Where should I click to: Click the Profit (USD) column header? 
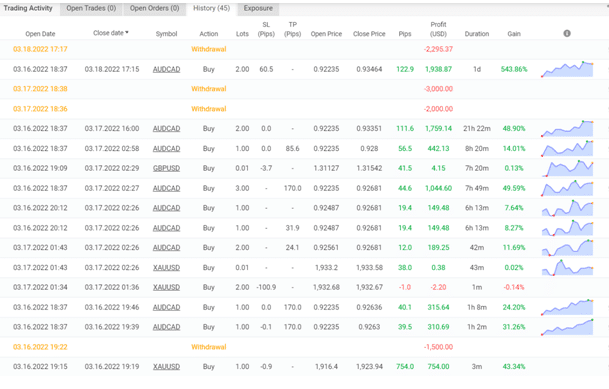coord(438,29)
